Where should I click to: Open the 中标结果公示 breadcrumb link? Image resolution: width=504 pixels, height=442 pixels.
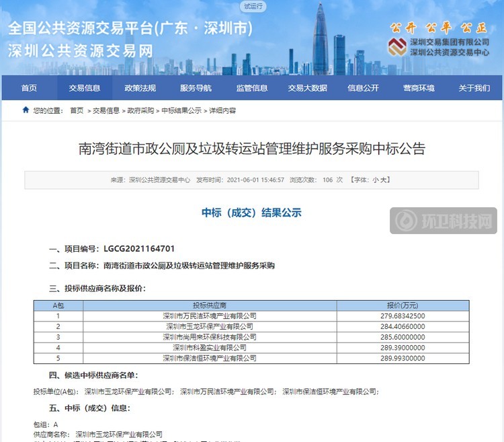(181, 110)
